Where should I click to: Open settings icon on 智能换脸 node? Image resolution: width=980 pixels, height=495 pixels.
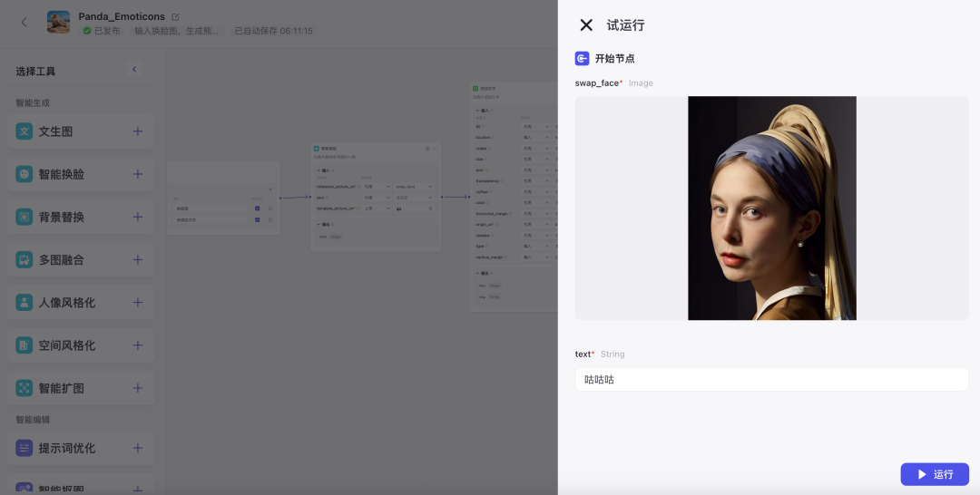pos(427,149)
